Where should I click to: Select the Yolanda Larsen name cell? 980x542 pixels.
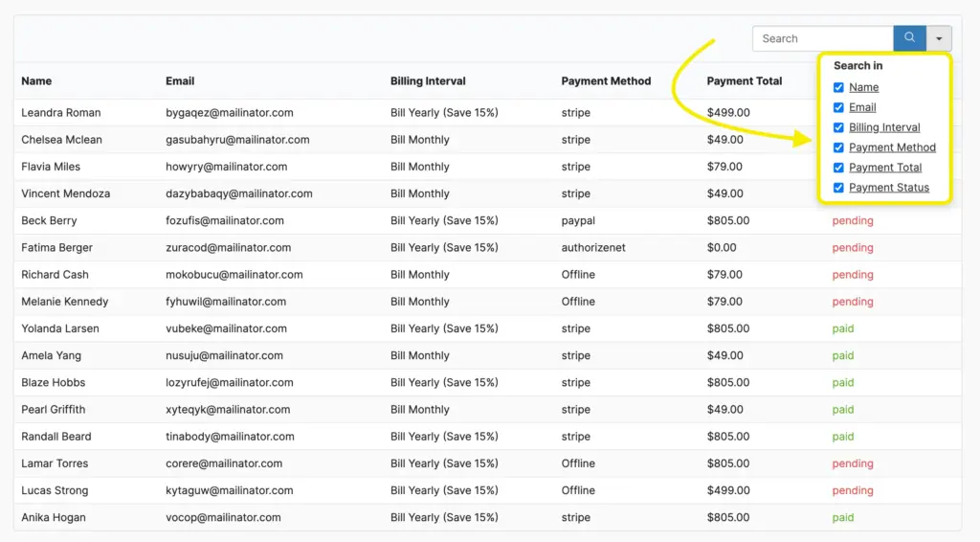(60, 328)
